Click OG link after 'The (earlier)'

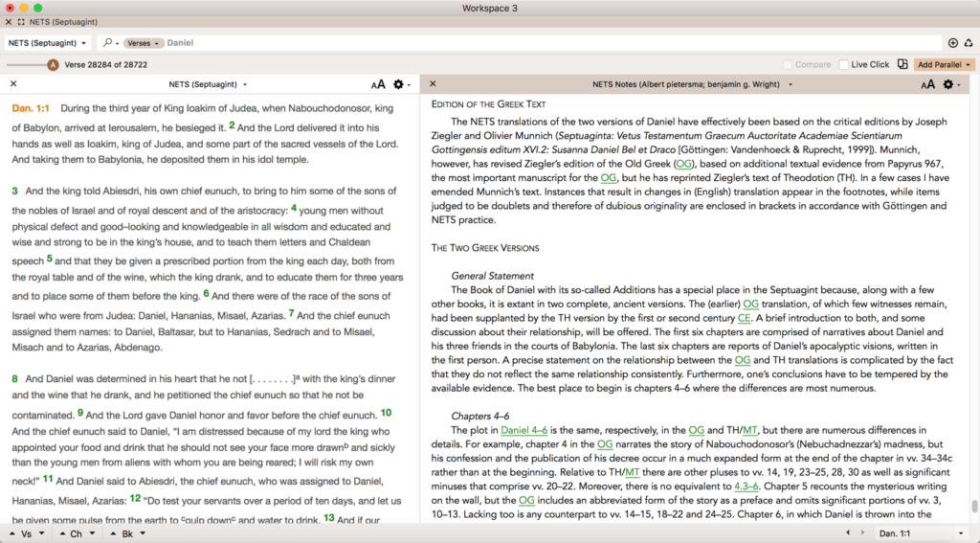(750, 304)
